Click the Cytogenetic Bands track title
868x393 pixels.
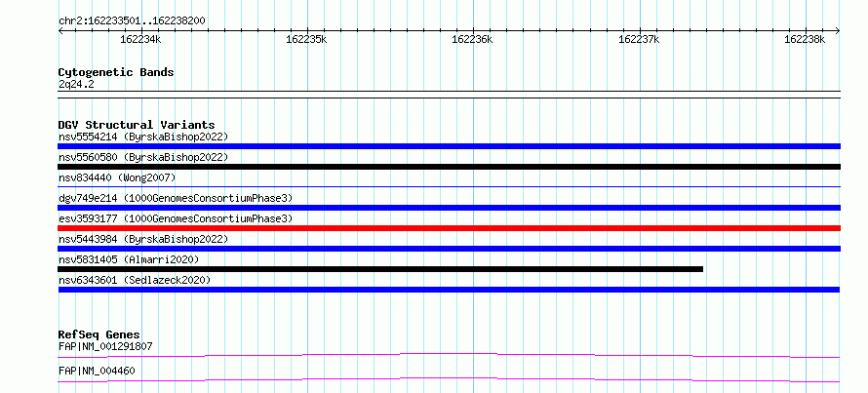[x=116, y=72]
